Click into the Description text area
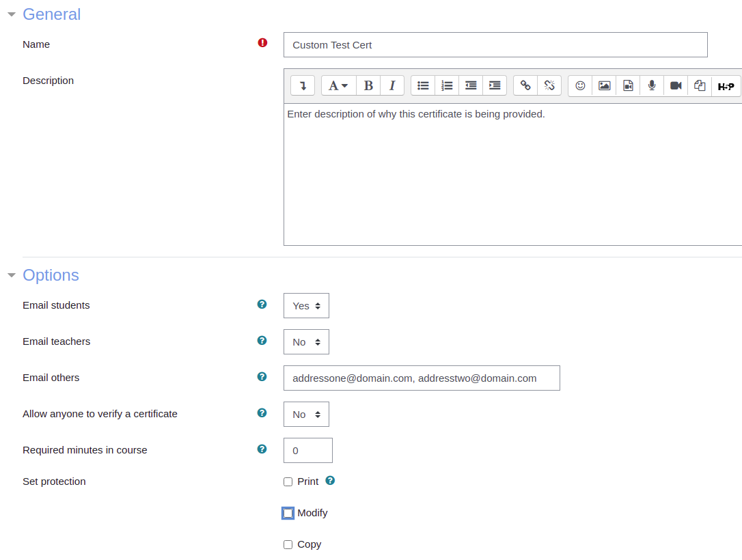The image size is (742, 560). click(x=513, y=175)
